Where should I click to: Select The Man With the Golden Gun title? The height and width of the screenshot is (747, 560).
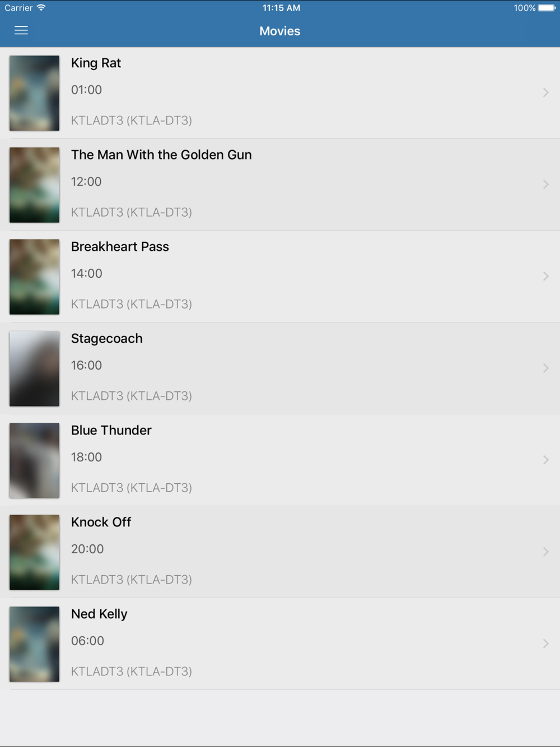pyautogui.click(x=161, y=155)
